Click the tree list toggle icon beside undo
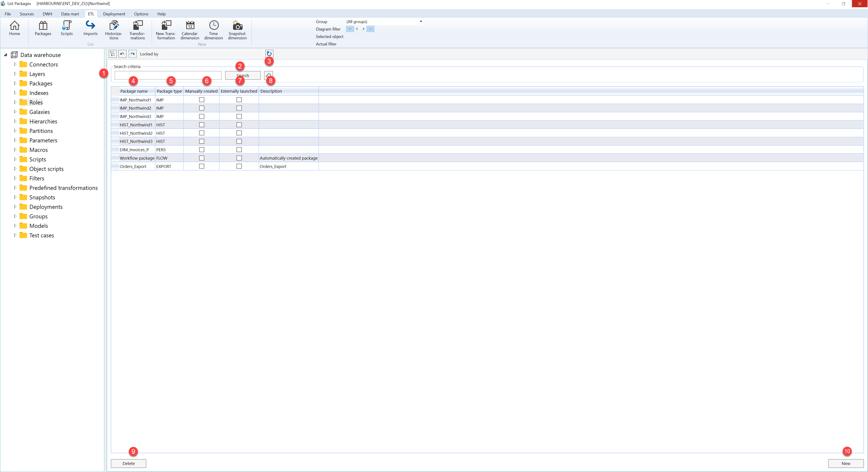The width and height of the screenshot is (868, 472). (113, 54)
